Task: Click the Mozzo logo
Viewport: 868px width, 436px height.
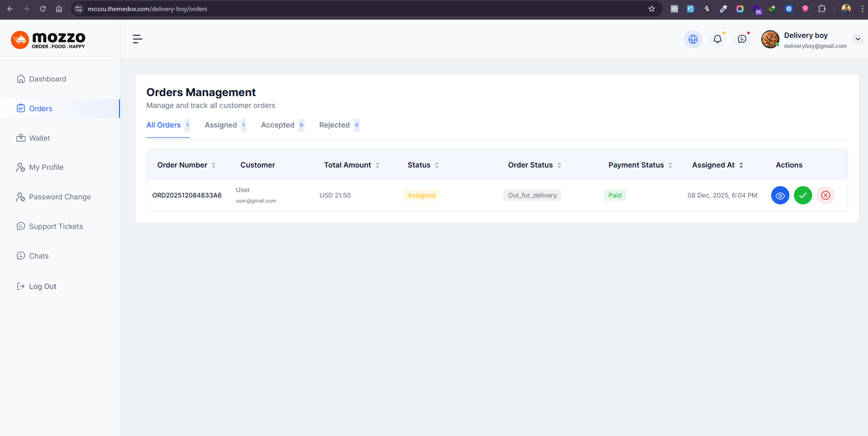Action: coord(48,40)
